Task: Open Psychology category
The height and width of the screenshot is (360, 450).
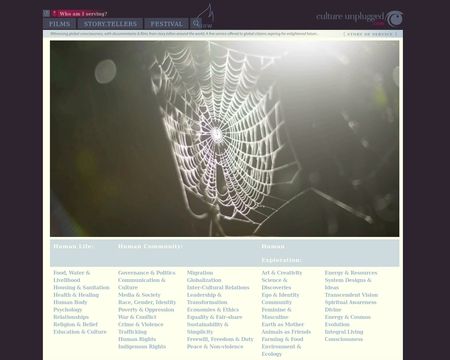Action: pos(68,309)
